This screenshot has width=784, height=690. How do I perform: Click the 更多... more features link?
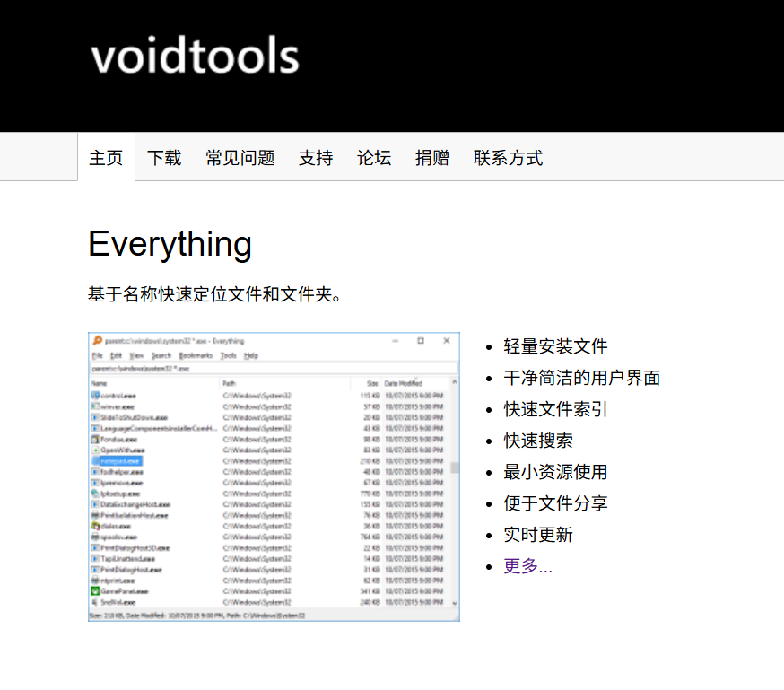(x=528, y=566)
